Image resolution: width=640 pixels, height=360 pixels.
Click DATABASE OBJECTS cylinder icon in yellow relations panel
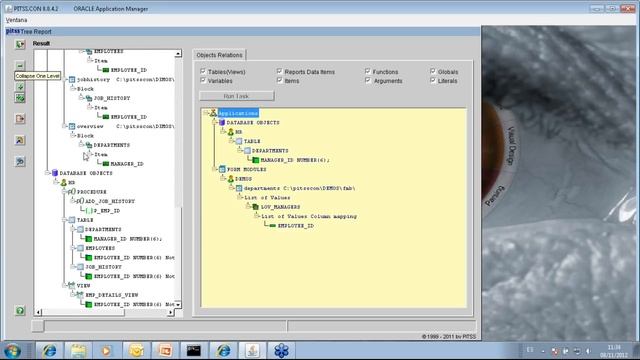[222, 122]
